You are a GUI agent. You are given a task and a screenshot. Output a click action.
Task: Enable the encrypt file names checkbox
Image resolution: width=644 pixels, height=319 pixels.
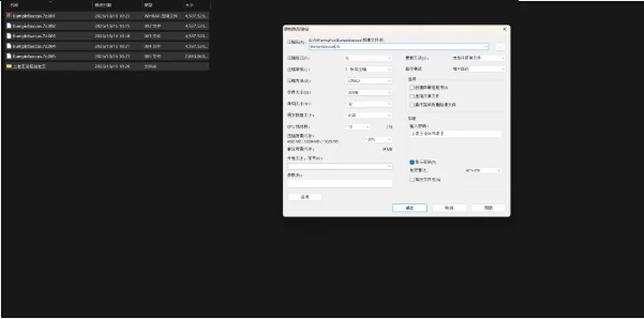point(412,180)
